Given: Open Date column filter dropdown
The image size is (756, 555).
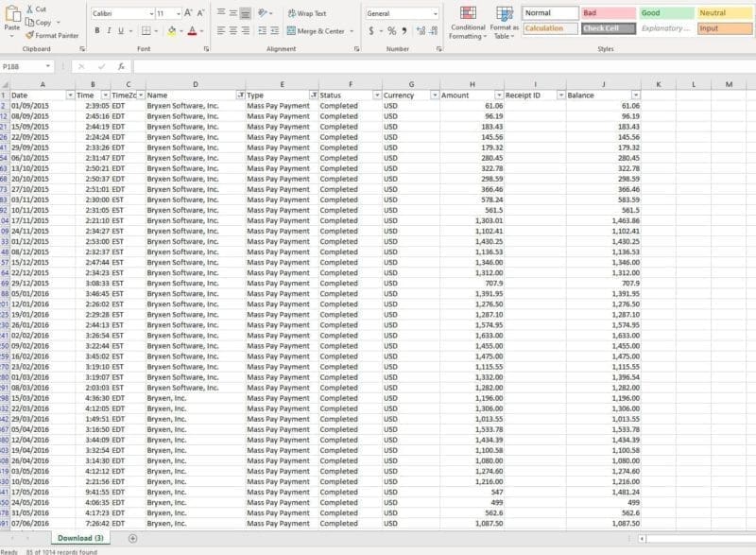Looking at the screenshot, I should click(70, 95).
